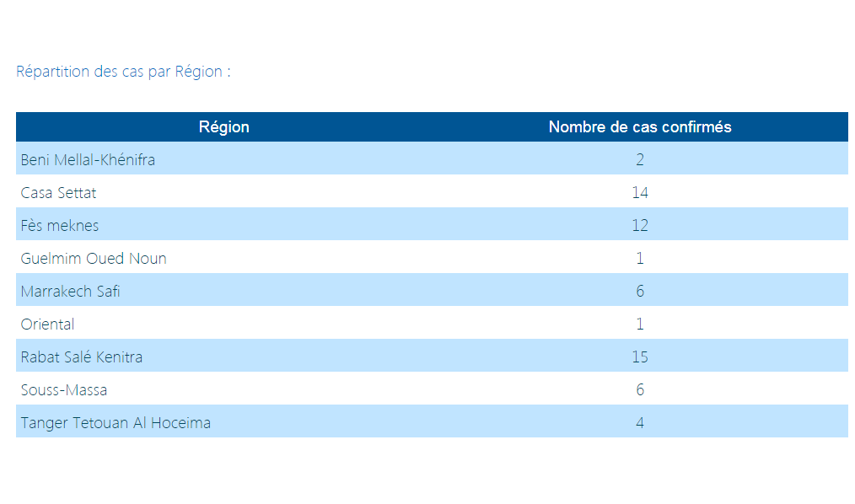Click the Souss-Massa region name
The height and width of the screenshot is (504, 855).
[64, 390]
